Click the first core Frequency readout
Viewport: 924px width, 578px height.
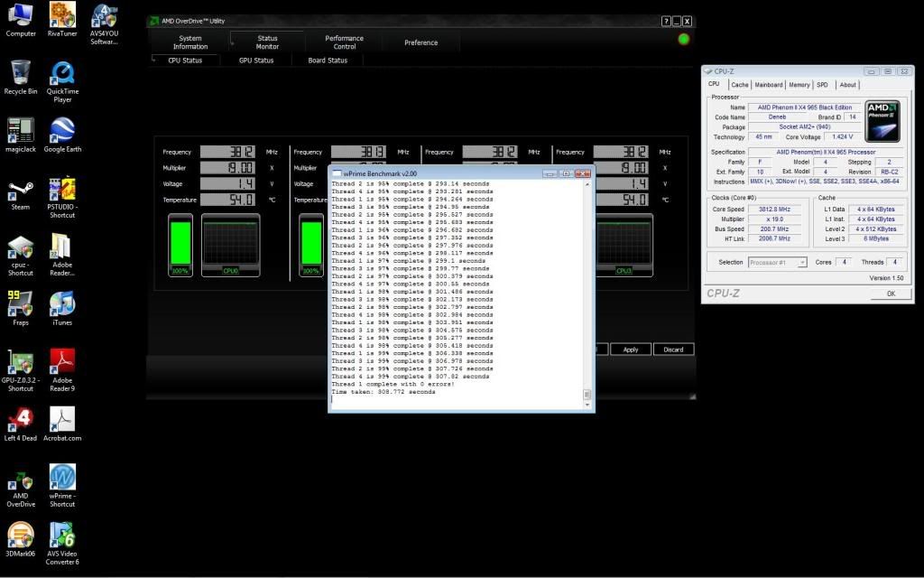coord(227,152)
